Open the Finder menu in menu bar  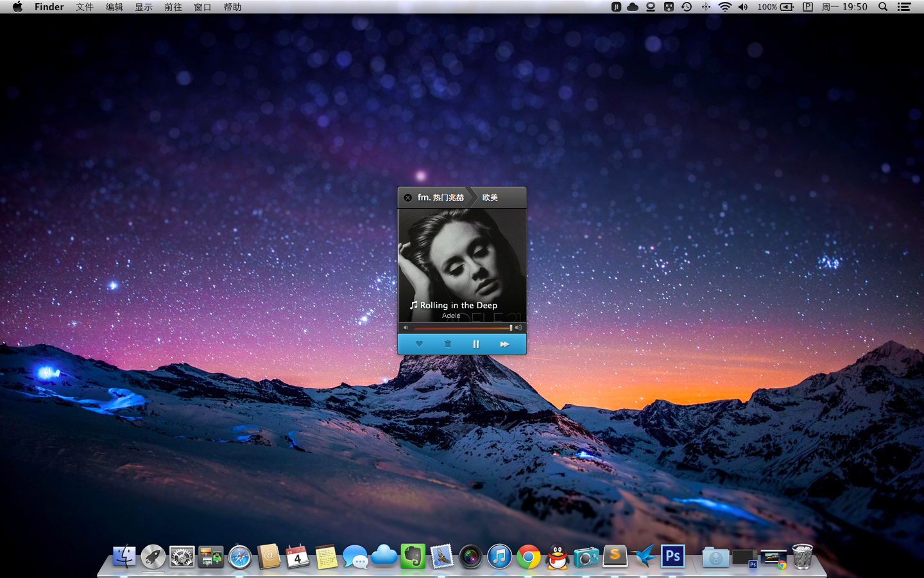pyautogui.click(x=49, y=7)
